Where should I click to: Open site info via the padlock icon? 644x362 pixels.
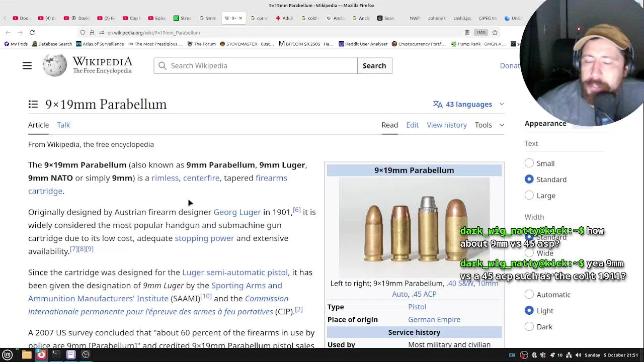92,33
